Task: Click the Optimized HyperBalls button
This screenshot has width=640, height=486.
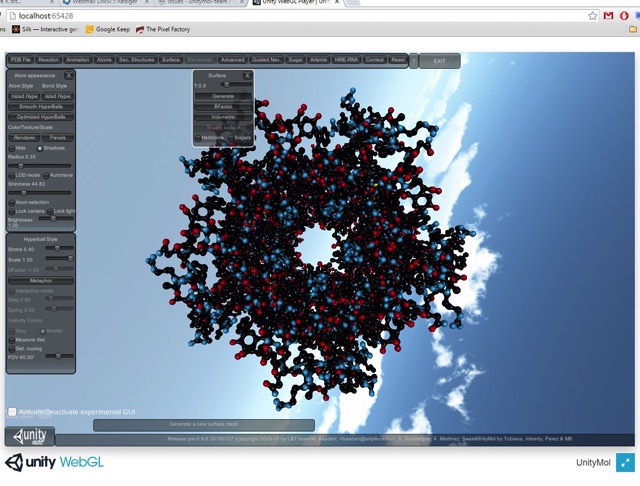Action: pos(41,117)
